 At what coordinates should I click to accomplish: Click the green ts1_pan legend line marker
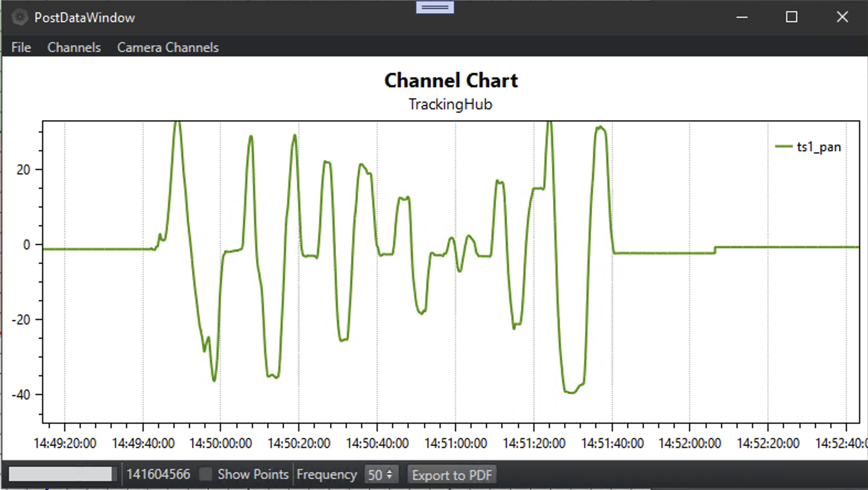784,147
